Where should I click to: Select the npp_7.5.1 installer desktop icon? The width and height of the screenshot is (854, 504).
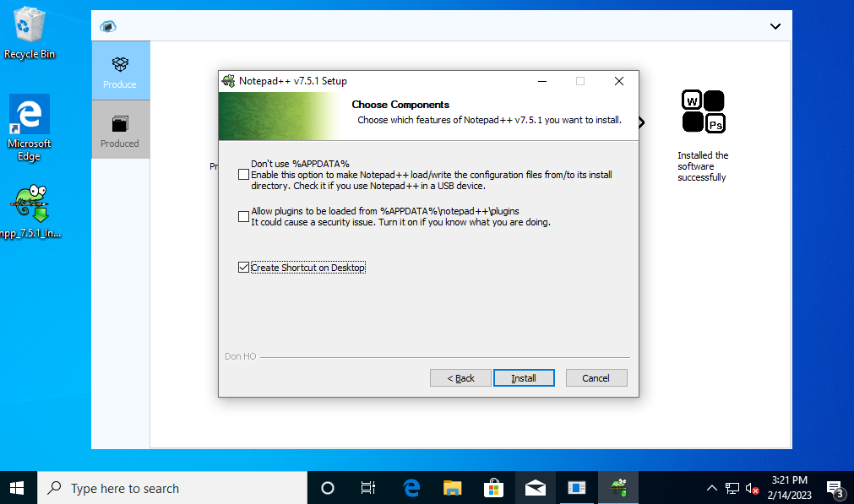pos(30,211)
